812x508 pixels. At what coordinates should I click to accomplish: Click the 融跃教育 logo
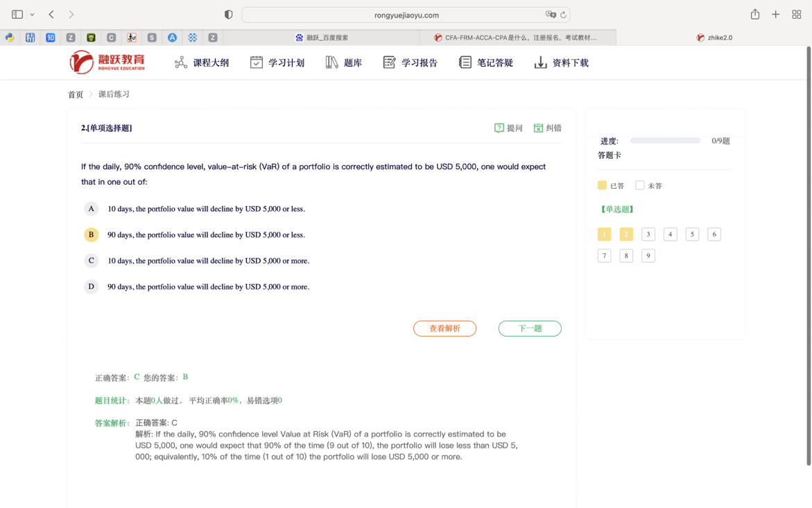coord(107,62)
